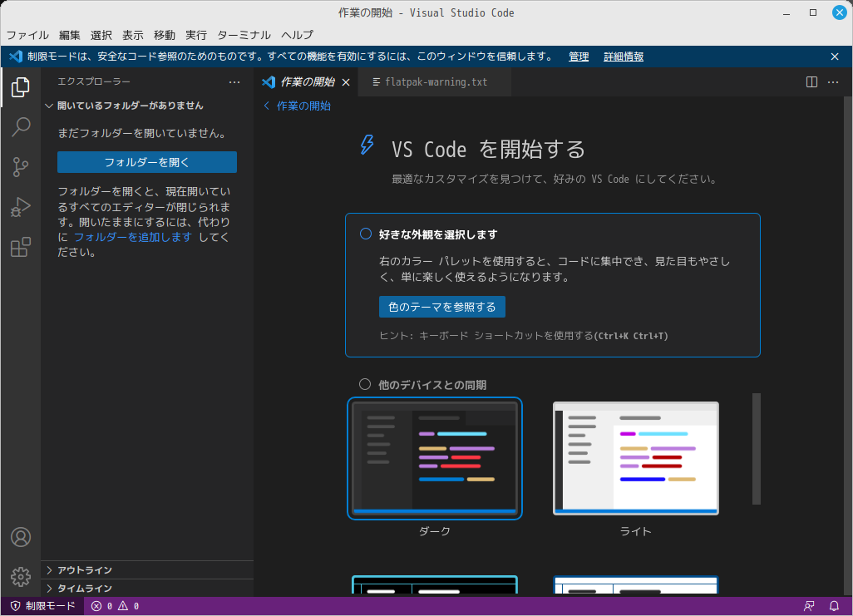853x616 pixels.
Task: Expand the アウトライン section
Action: tap(147, 569)
